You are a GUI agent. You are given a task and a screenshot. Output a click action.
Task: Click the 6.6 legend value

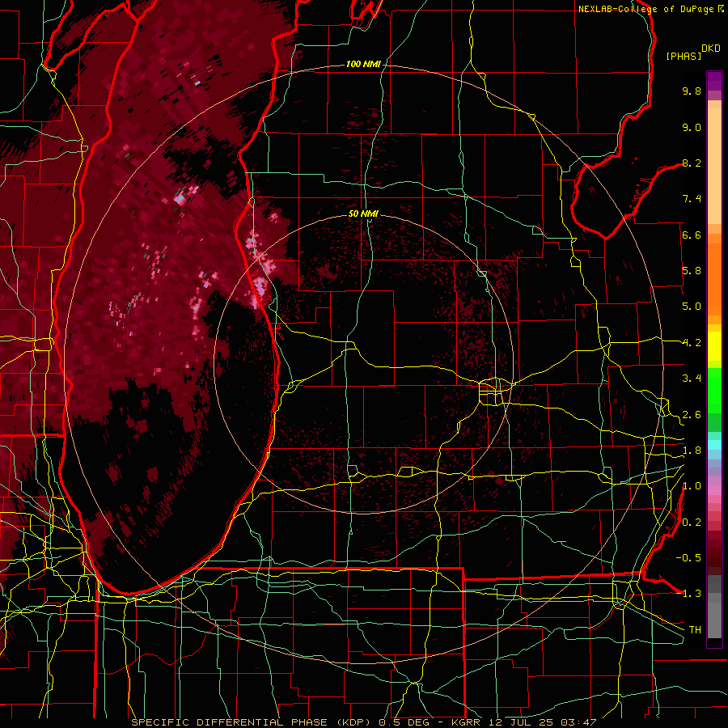pos(692,235)
